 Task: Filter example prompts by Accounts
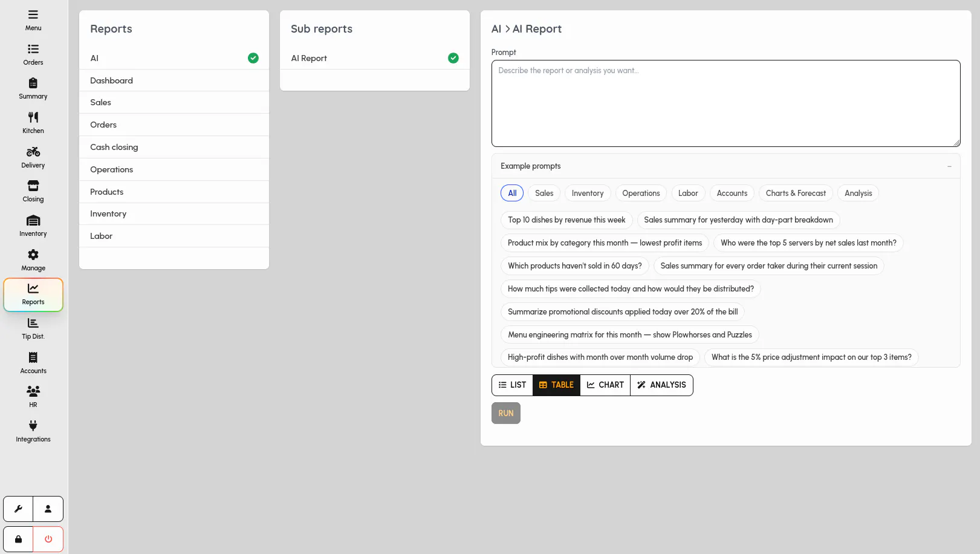(x=732, y=193)
